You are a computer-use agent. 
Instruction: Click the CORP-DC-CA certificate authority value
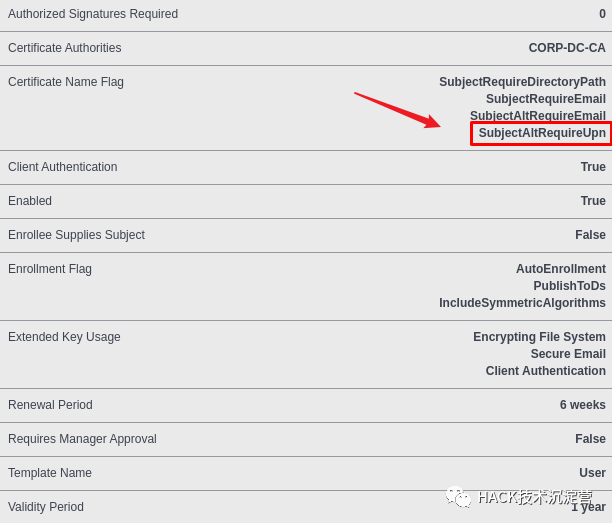pyautogui.click(x=567, y=48)
